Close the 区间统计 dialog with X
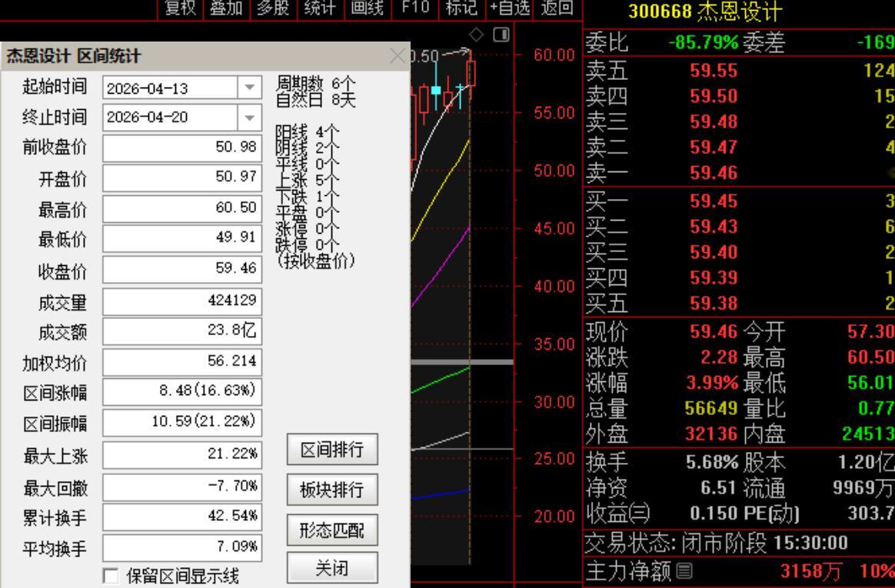The height and width of the screenshot is (588, 895). (398, 56)
